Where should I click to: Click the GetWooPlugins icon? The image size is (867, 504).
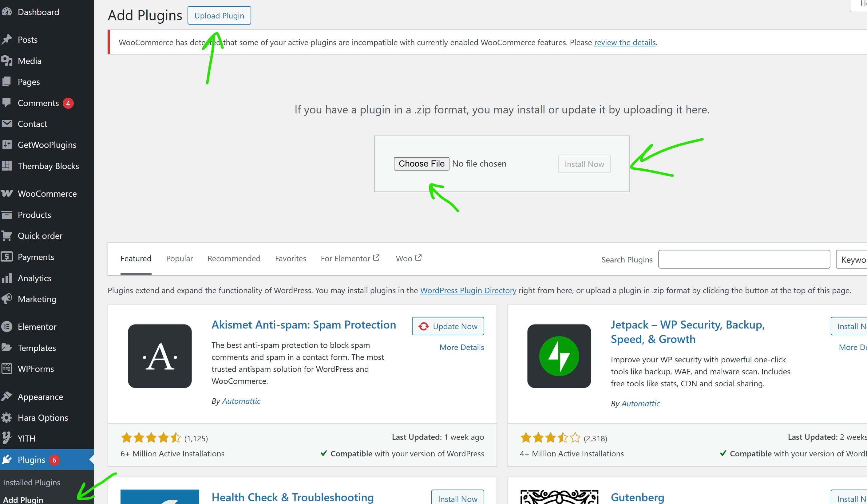[7, 145]
